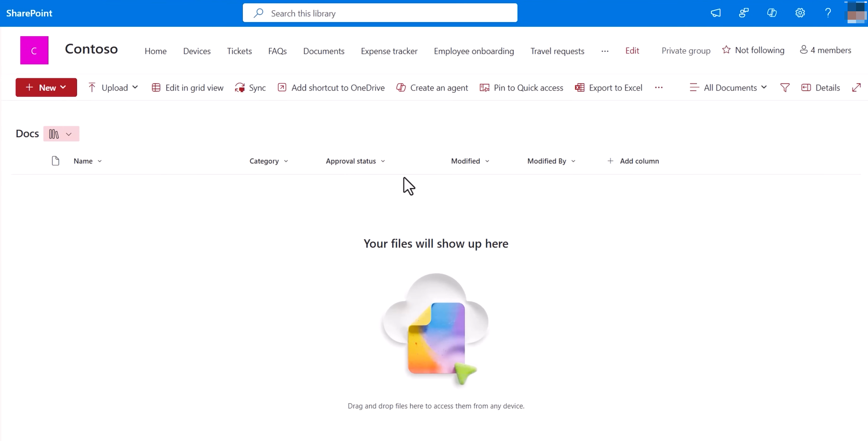Click 'Your files will show up here' heading
Screen dimensions: 868x441
(x=436, y=244)
